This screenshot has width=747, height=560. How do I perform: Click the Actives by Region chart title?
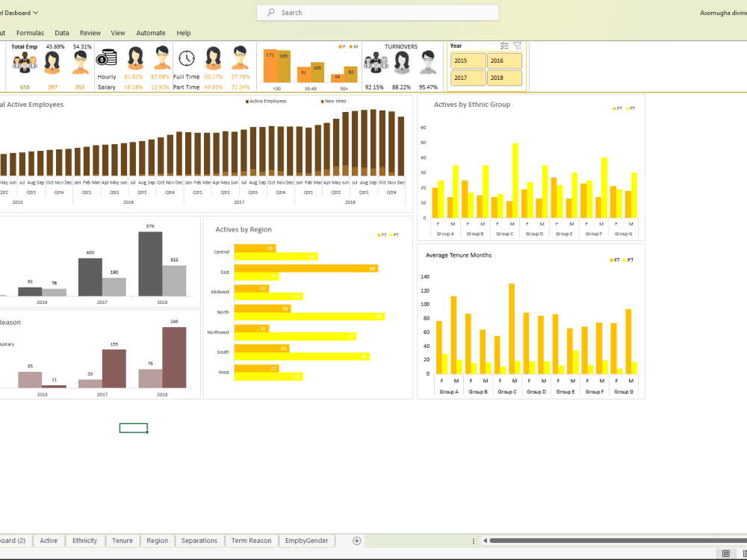244,229
